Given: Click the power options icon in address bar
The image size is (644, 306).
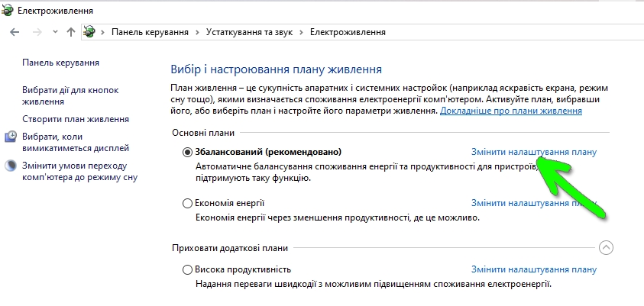Looking at the screenshot, I should [x=89, y=32].
